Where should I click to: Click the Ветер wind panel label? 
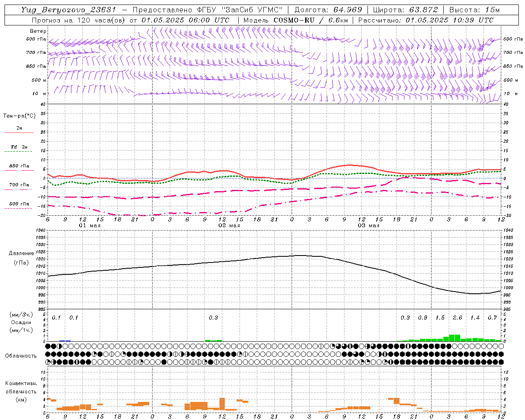coord(38,31)
